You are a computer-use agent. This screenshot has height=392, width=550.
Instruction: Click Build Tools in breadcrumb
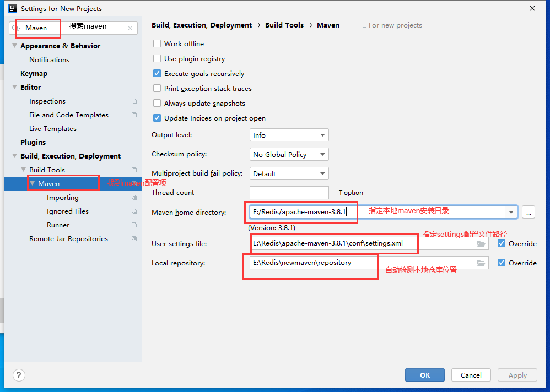click(284, 25)
